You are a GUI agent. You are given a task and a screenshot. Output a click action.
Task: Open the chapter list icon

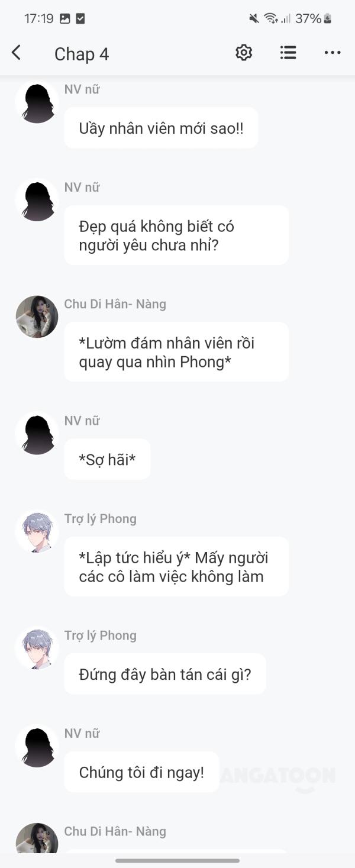(x=288, y=53)
